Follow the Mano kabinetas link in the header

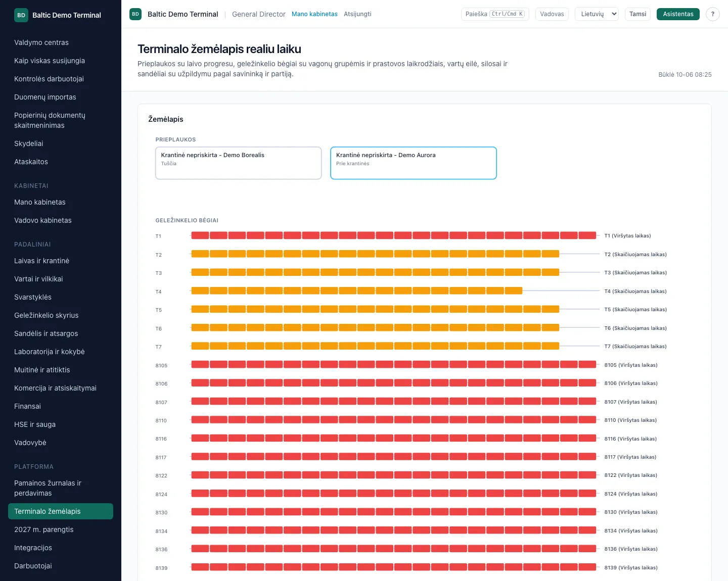314,14
